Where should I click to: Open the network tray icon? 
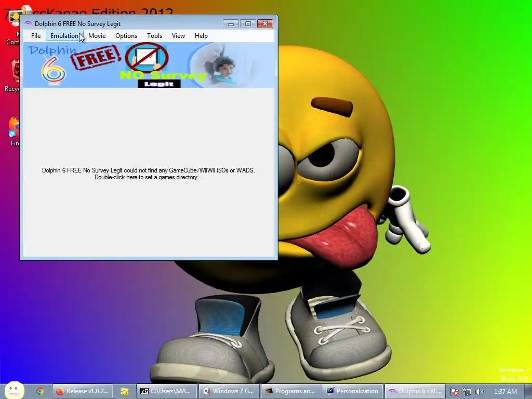[x=467, y=392]
